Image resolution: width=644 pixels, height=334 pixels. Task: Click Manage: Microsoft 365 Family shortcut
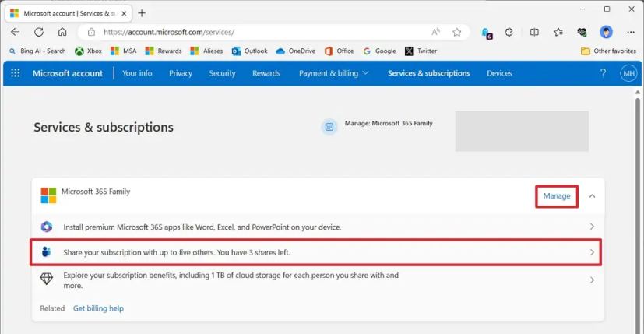[x=389, y=123]
